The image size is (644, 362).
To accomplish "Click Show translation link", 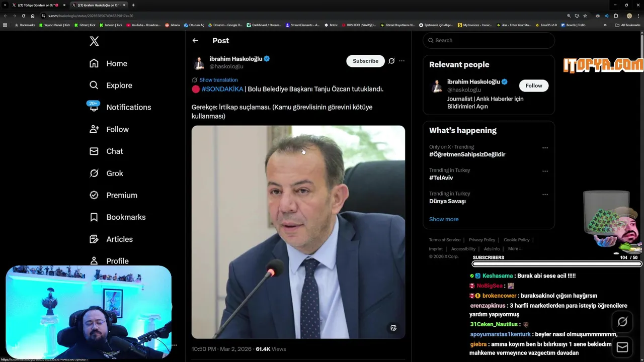I will coord(218,80).
